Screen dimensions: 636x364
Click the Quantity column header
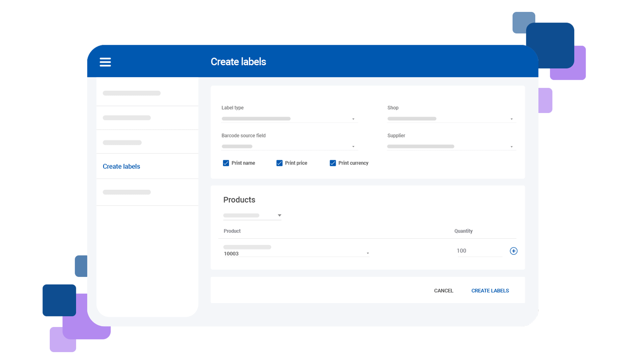tap(463, 231)
